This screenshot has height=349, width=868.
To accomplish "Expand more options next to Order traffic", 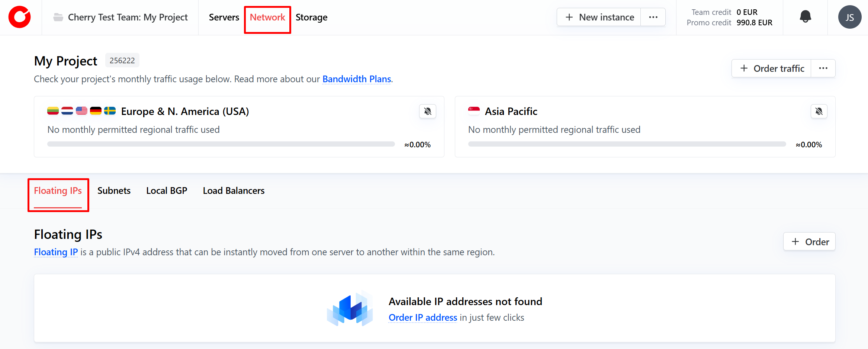I will click(823, 68).
